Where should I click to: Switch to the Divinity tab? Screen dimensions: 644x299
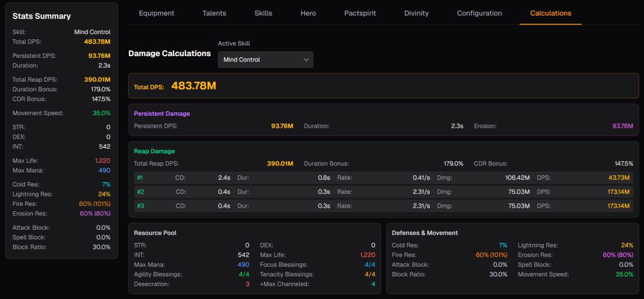tap(416, 13)
